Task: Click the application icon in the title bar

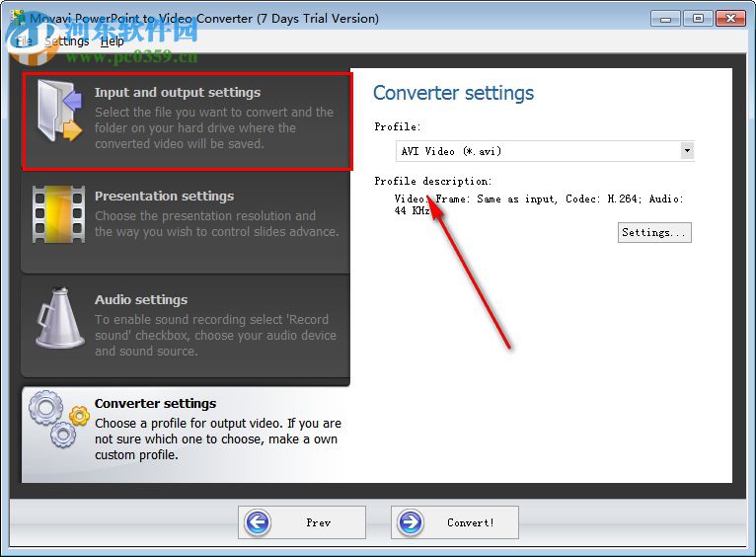Action: 19,19
